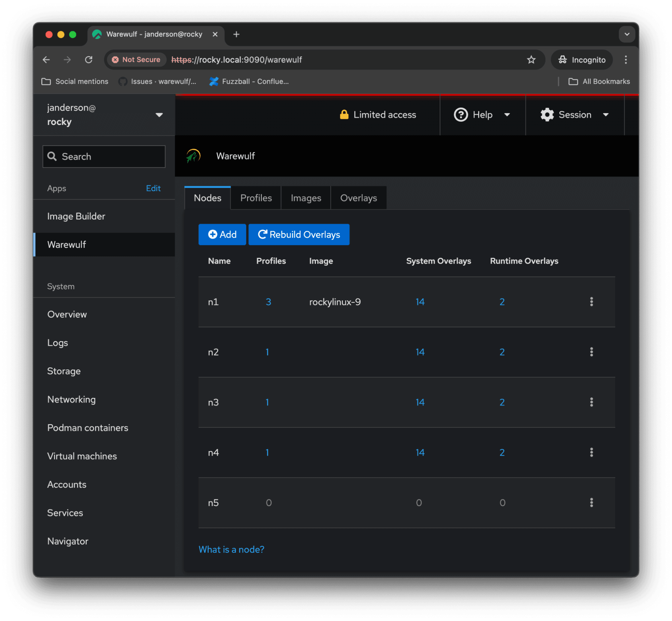
Task: Click the browser back arrow
Action: click(x=46, y=60)
